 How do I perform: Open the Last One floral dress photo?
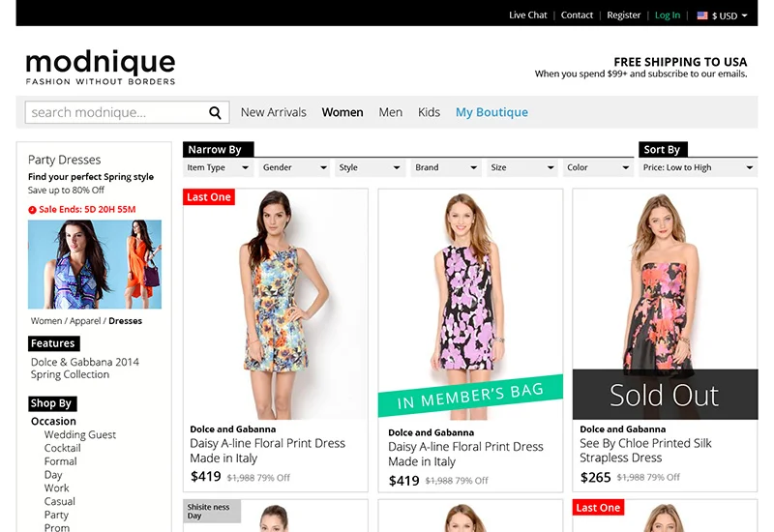[276, 304]
